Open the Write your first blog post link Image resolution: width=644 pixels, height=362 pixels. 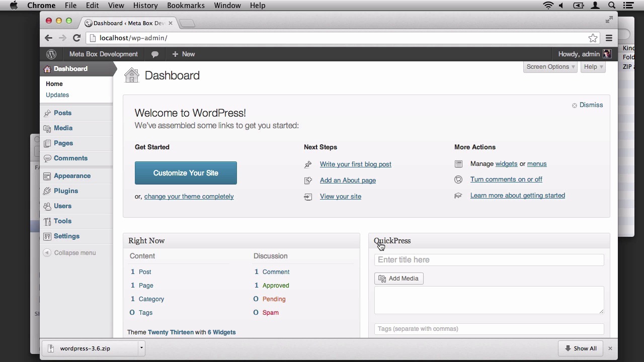click(x=355, y=164)
